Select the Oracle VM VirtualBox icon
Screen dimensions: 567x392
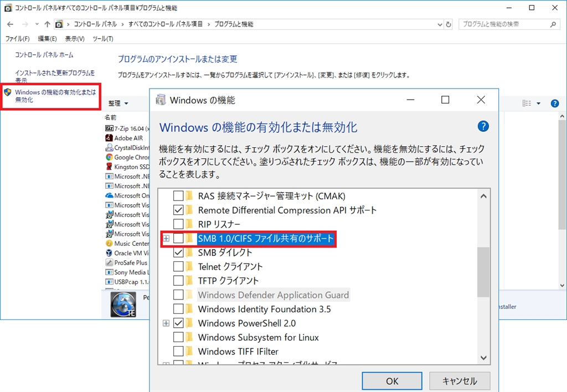(109, 253)
